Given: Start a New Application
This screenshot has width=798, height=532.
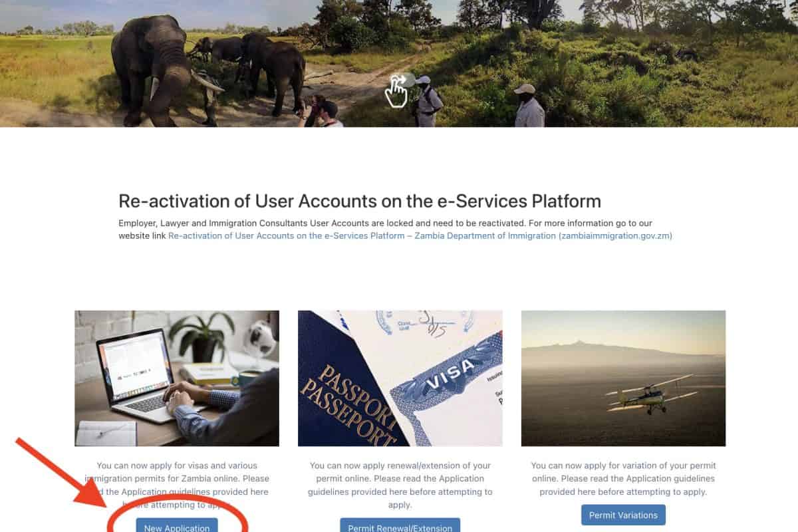Looking at the screenshot, I should pyautogui.click(x=177, y=525).
